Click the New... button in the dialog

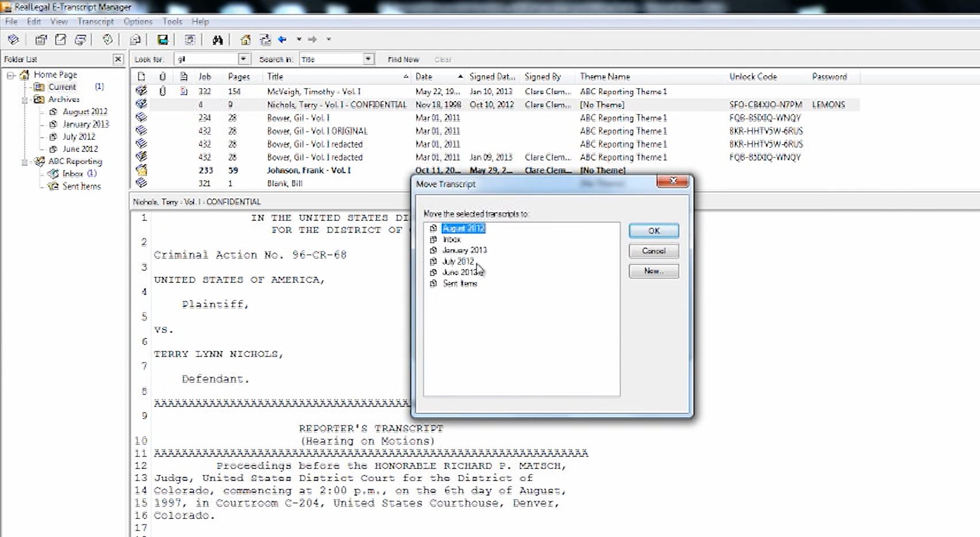coord(654,271)
